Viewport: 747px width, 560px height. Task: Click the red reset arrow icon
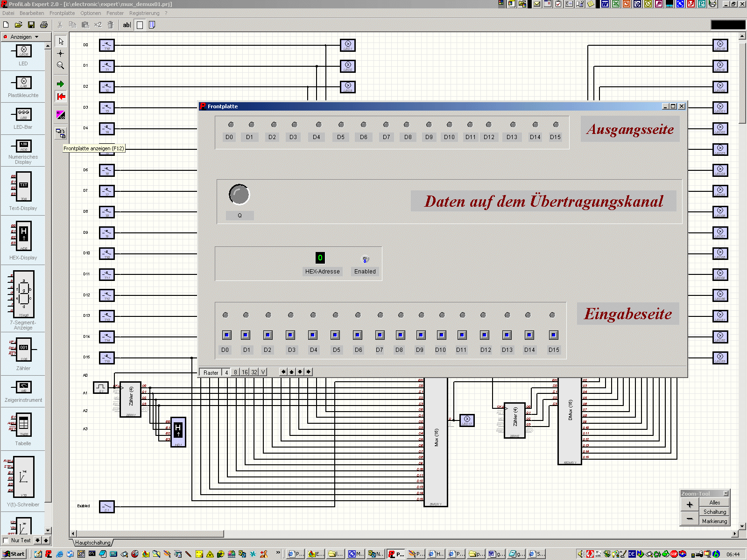(x=61, y=97)
